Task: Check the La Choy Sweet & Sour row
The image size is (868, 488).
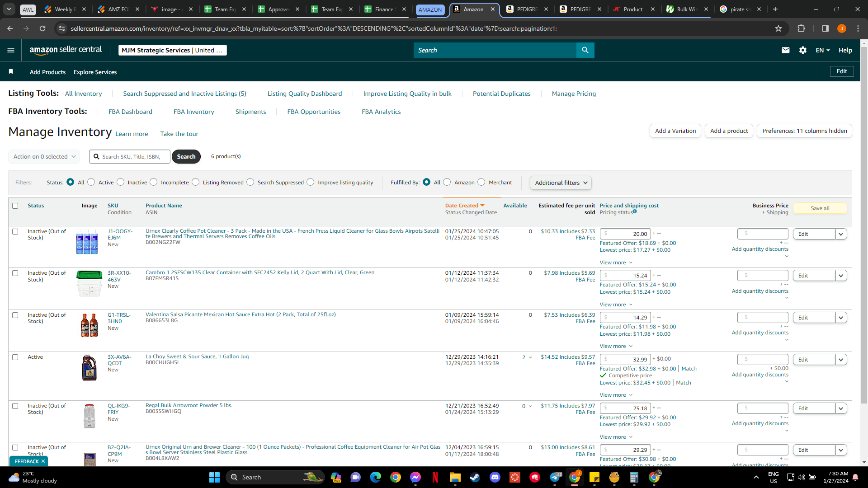Action: [x=15, y=357]
